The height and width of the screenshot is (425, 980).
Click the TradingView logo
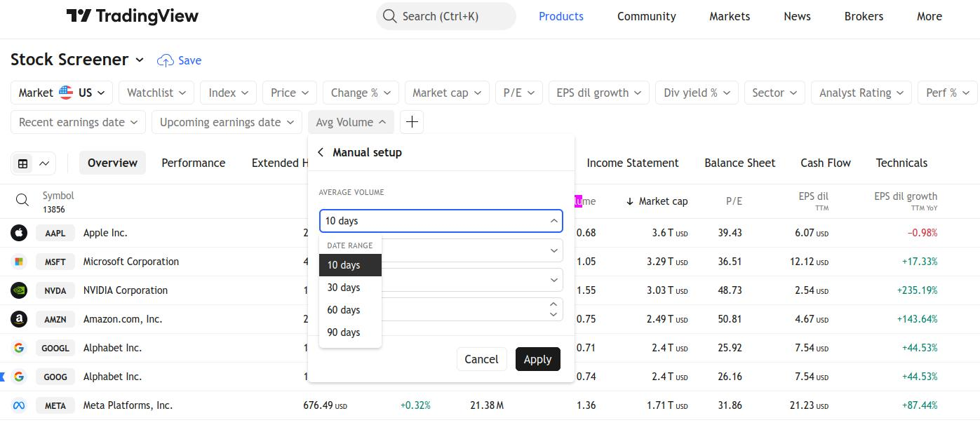pos(133,16)
